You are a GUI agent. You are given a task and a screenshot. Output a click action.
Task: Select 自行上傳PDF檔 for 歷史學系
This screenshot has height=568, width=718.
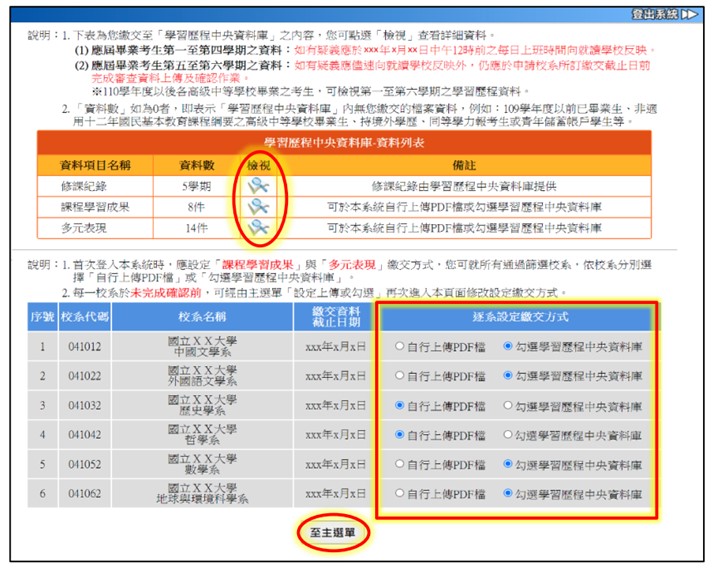tap(400, 406)
